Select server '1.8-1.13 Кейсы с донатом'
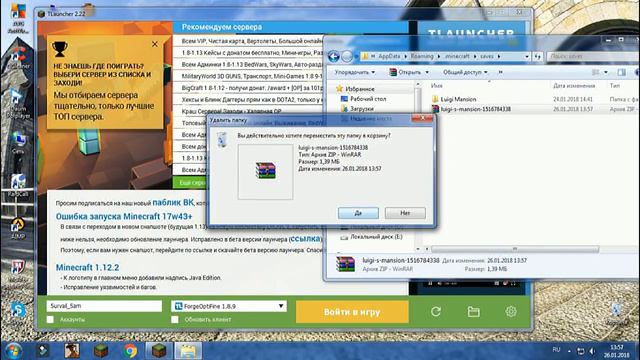 [252, 53]
